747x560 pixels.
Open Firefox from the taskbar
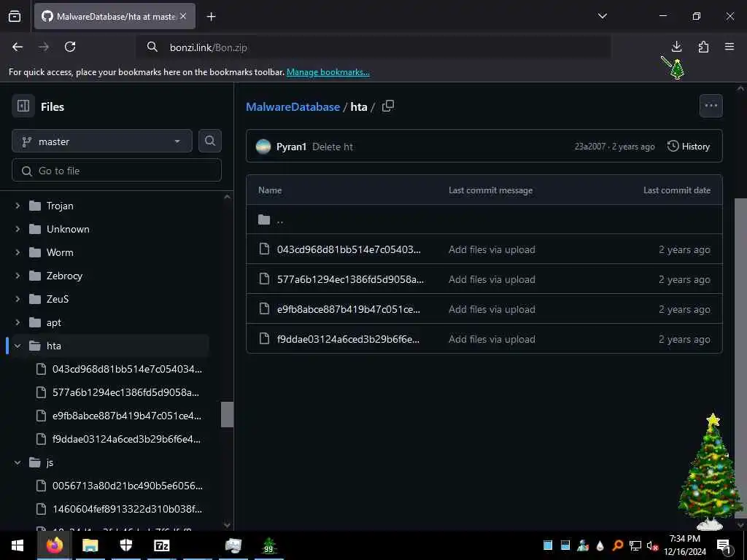(54, 545)
